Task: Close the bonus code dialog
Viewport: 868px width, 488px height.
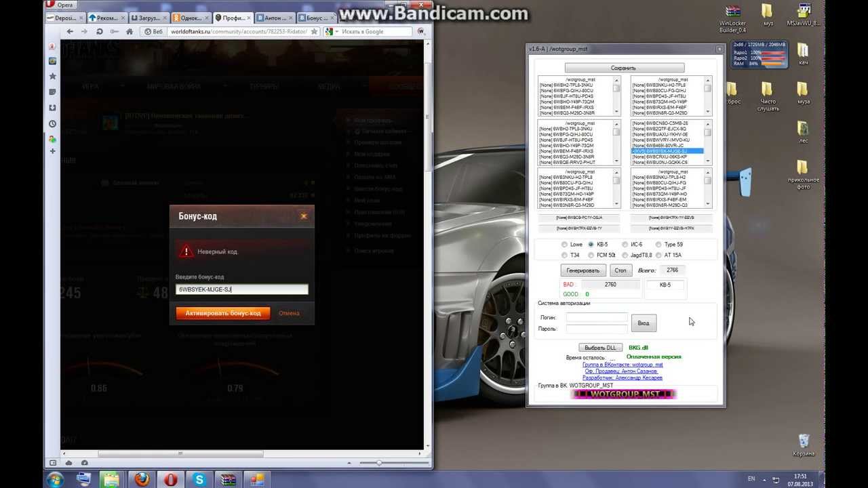Action: pos(303,216)
